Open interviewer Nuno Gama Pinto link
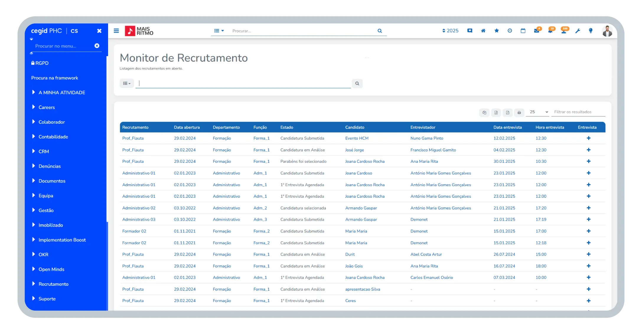Image resolution: width=644 pixels, height=334 pixels. click(427, 138)
